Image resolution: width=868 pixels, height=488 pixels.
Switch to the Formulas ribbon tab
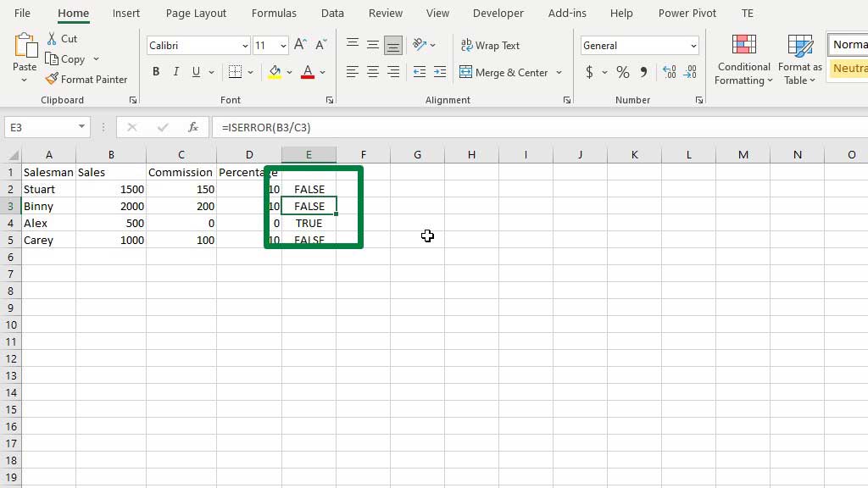274,13
